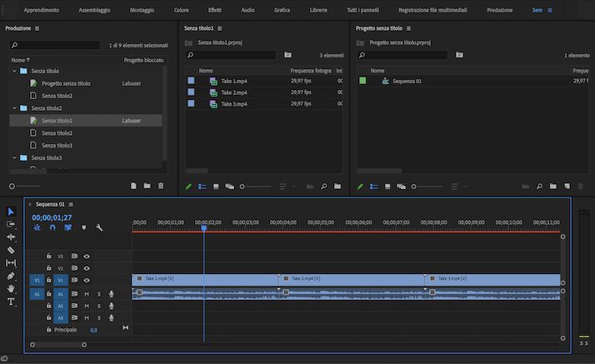Switch to the Colore workspace tab
The height and width of the screenshot is (364, 595).
click(181, 10)
